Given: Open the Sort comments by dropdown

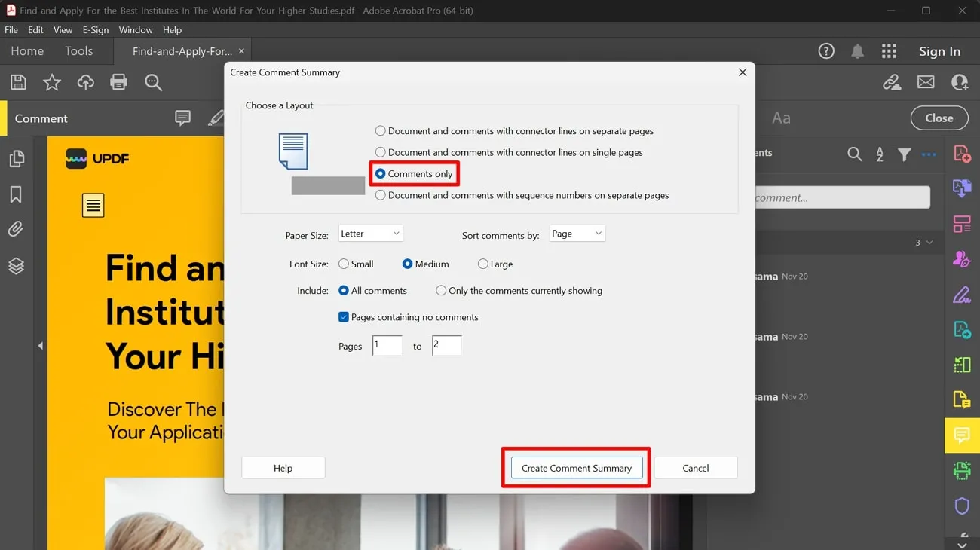Looking at the screenshot, I should tap(577, 234).
